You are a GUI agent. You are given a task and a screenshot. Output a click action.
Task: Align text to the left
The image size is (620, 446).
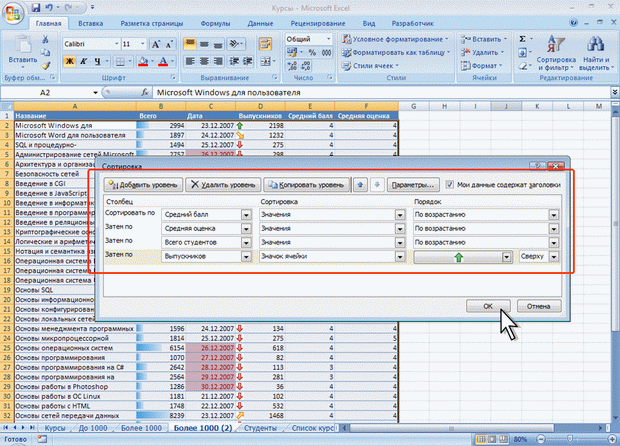pyautogui.click(x=190, y=61)
